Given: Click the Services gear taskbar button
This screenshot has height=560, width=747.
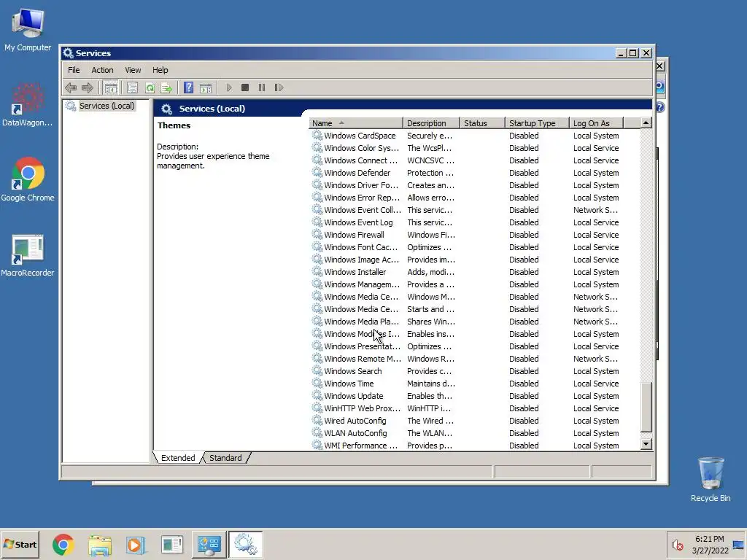Looking at the screenshot, I should (x=245, y=544).
